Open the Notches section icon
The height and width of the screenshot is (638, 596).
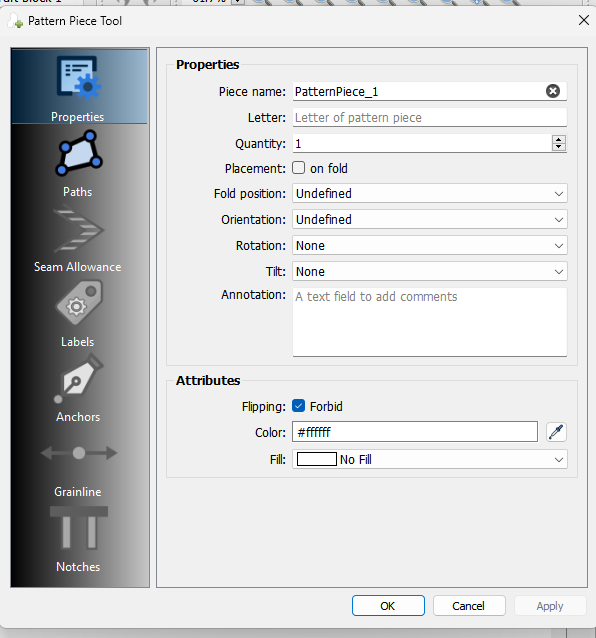pos(79,528)
